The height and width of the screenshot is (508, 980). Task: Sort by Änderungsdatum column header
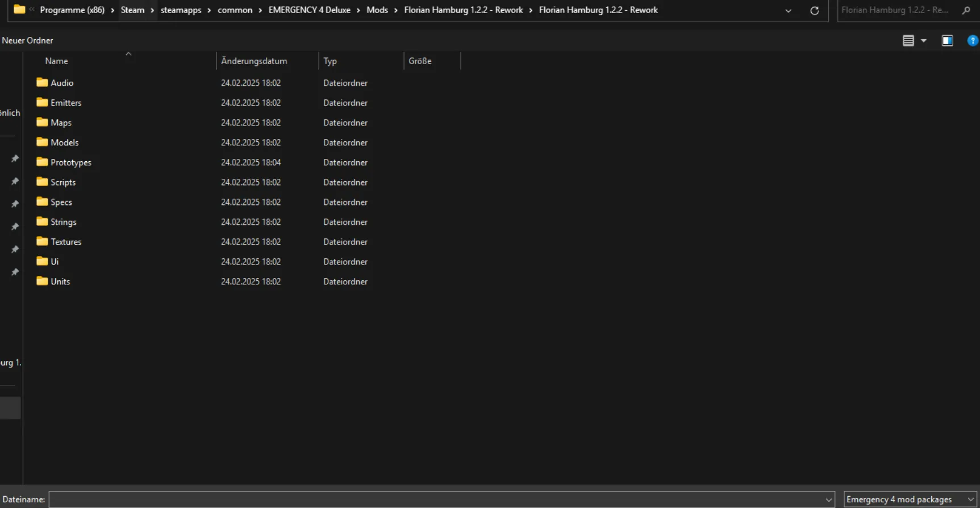pyautogui.click(x=254, y=61)
